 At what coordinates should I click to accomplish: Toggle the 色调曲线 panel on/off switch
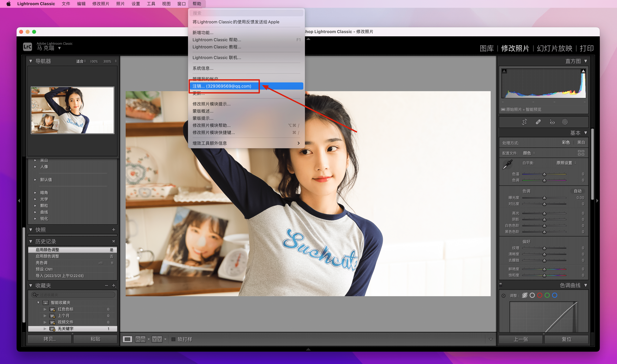[x=501, y=285]
